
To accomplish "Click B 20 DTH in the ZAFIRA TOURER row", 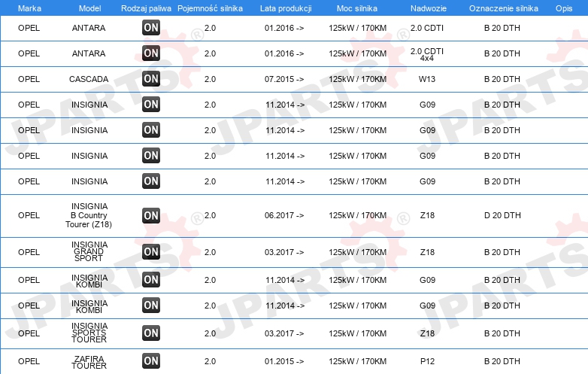I will click(502, 361).
